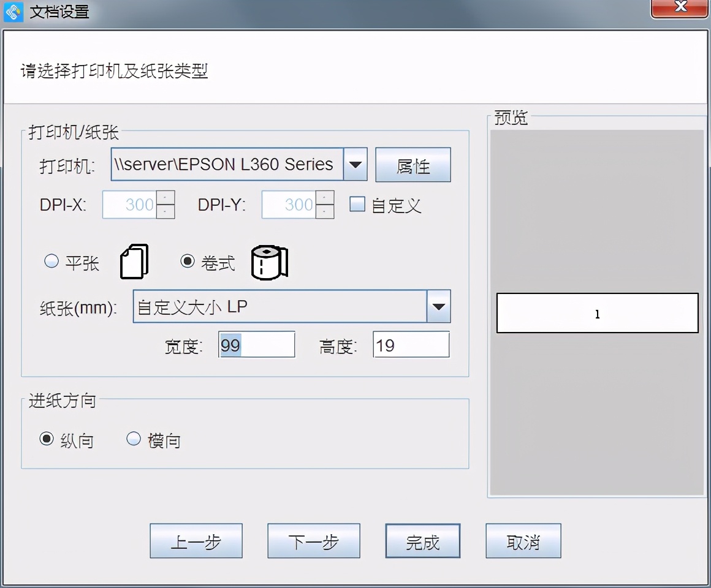Click the 属性 properties button

413,164
